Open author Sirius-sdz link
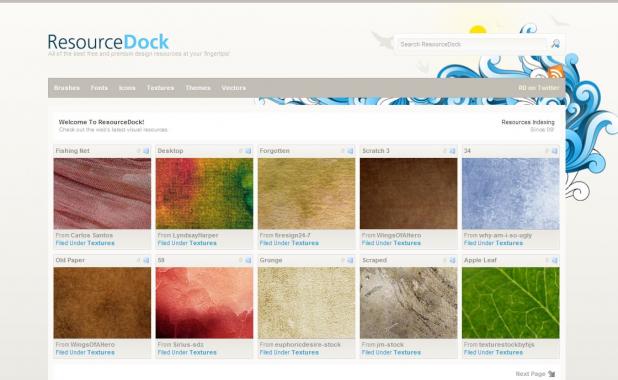Screen dimensions: 618x380 tap(188, 345)
